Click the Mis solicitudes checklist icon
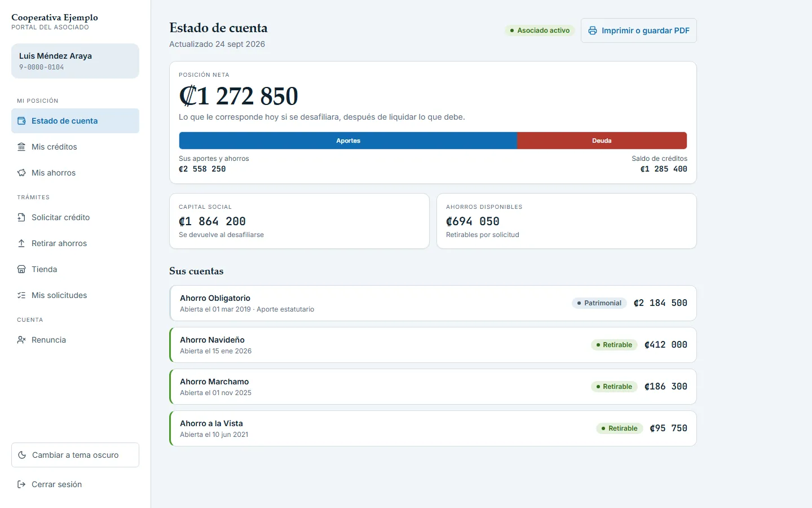This screenshot has width=812, height=508. click(21, 295)
